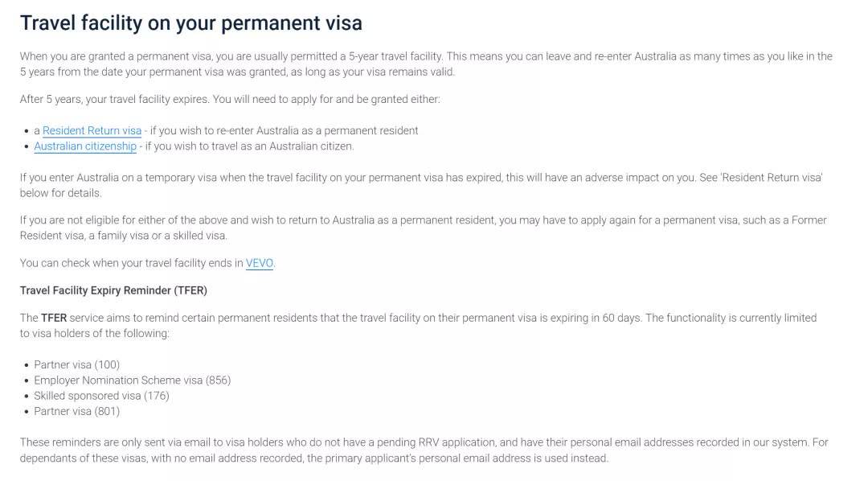Viewport: 868px width, 481px height.
Task: Click the text 'You can check when your travel facility ends'
Action: [131, 263]
